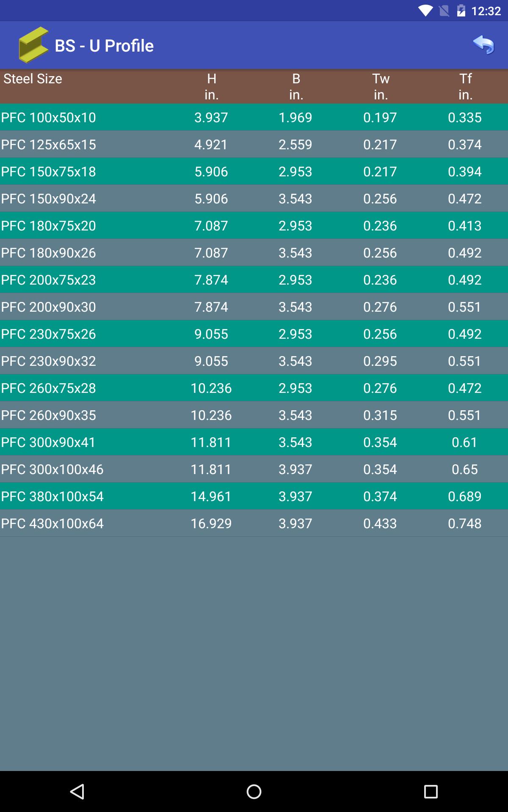Tap H value 16.929

[x=211, y=523]
